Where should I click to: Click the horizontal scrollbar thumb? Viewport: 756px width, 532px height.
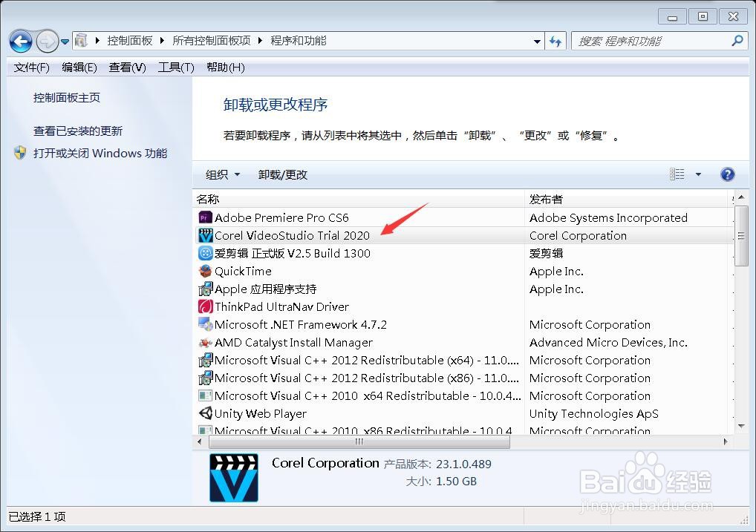click(359, 441)
